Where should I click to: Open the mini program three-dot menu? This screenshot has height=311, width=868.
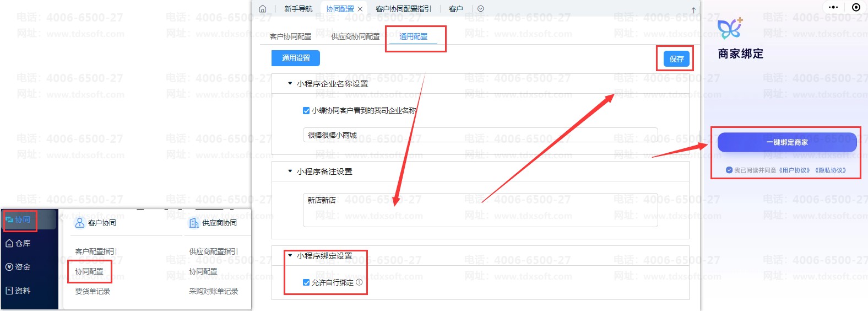pyautogui.click(x=833, y=7)
